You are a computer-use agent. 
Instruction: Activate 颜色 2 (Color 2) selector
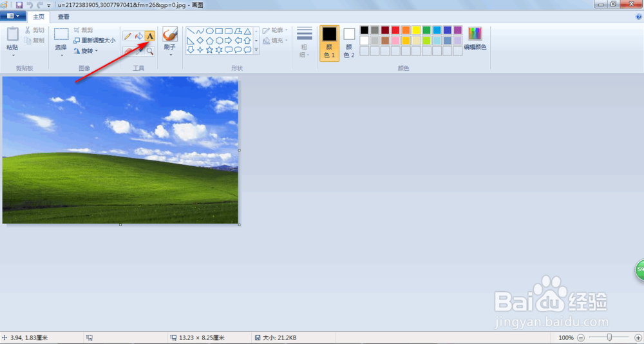click(x=349, y=43)
